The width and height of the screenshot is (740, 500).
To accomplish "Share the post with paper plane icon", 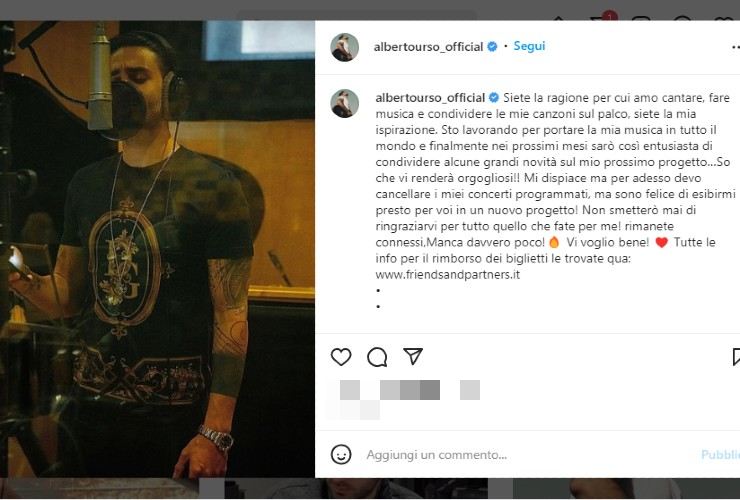I will coord(413,356).
